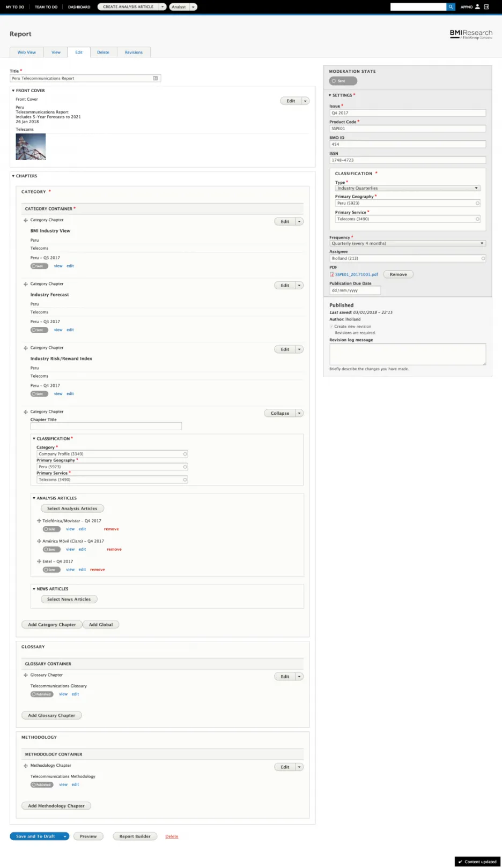Toggle Sent status under Industry Forecast Peru - Q3 2017
Image resolution: width=502 pixels, height=868 pixels.
(x=39, y=330)
